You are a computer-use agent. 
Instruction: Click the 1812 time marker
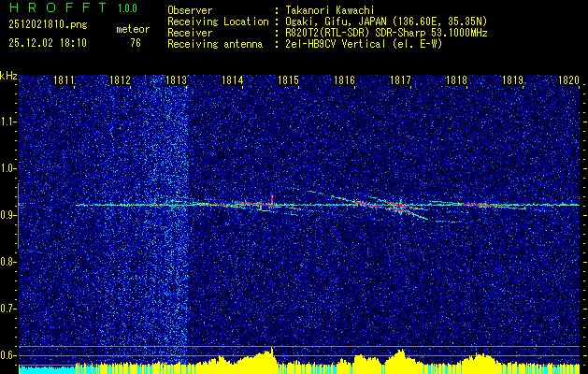point(120,79)
